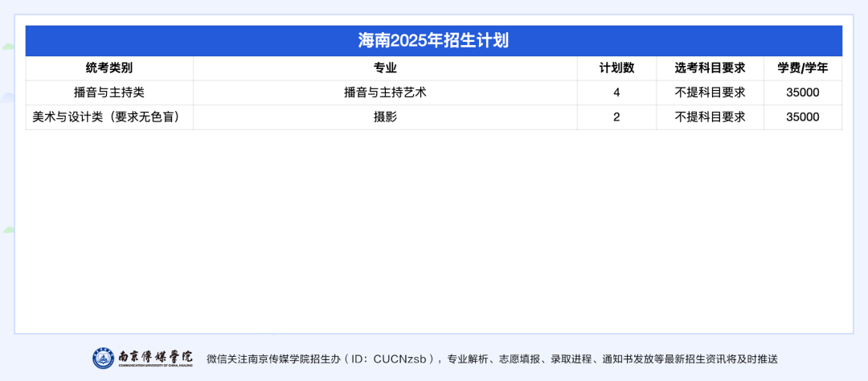Click the 选考科目要求 column header
Screen dimensions: 868x381
(710, 68)
